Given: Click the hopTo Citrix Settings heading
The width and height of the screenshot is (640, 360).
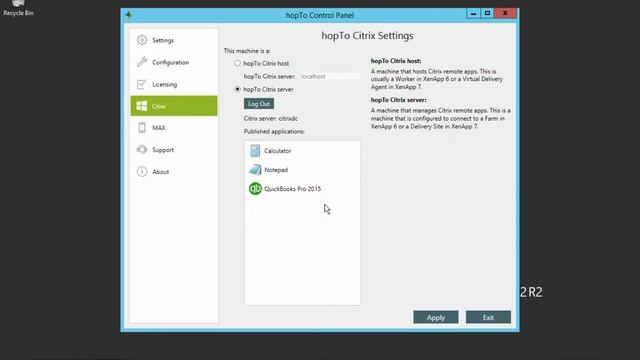Looking at the screenshot, I should tap(367, 36).
